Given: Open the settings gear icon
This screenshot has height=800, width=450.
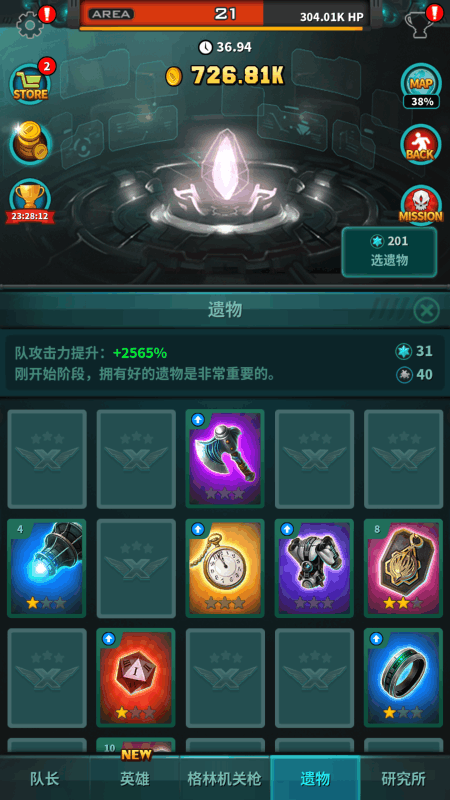Looking at the screenshot, I should tap(29, 24).
